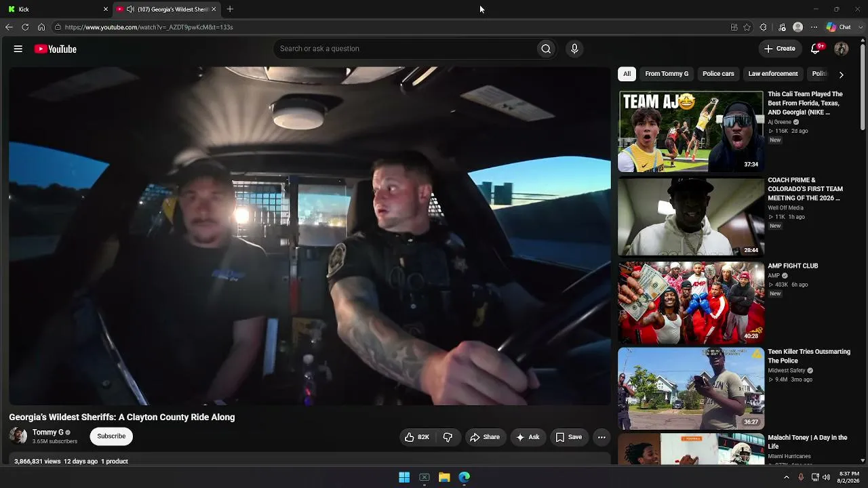Subscribe to Tommy G channel
868x488 pixels.
pyautogui.click(x=111, y=436)
